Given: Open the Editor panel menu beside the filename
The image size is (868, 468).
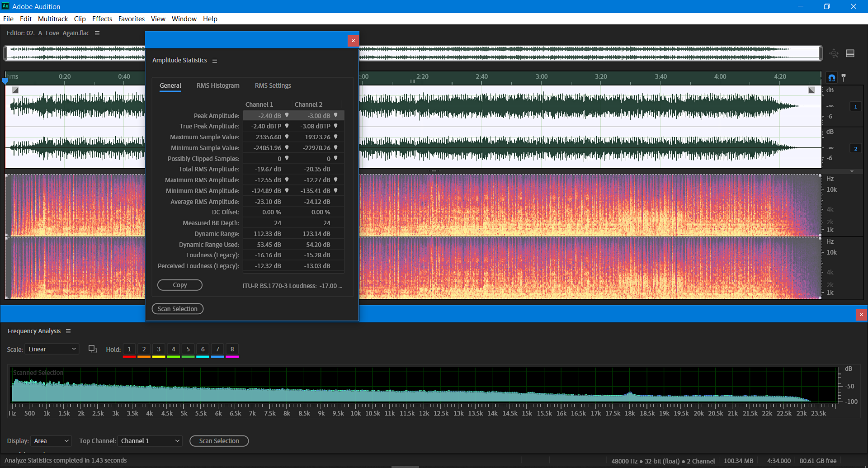Looking at the screenshot, I should [97, 33].
